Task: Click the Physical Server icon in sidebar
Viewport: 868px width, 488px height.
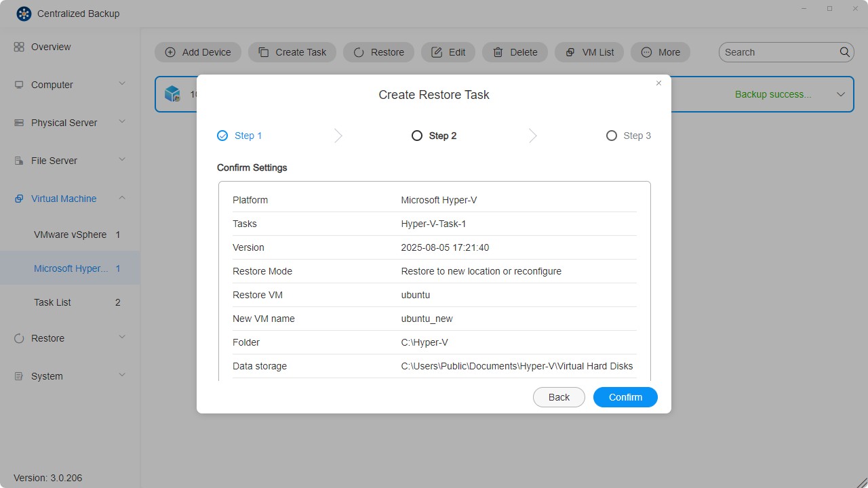Action: click(19, 123)
